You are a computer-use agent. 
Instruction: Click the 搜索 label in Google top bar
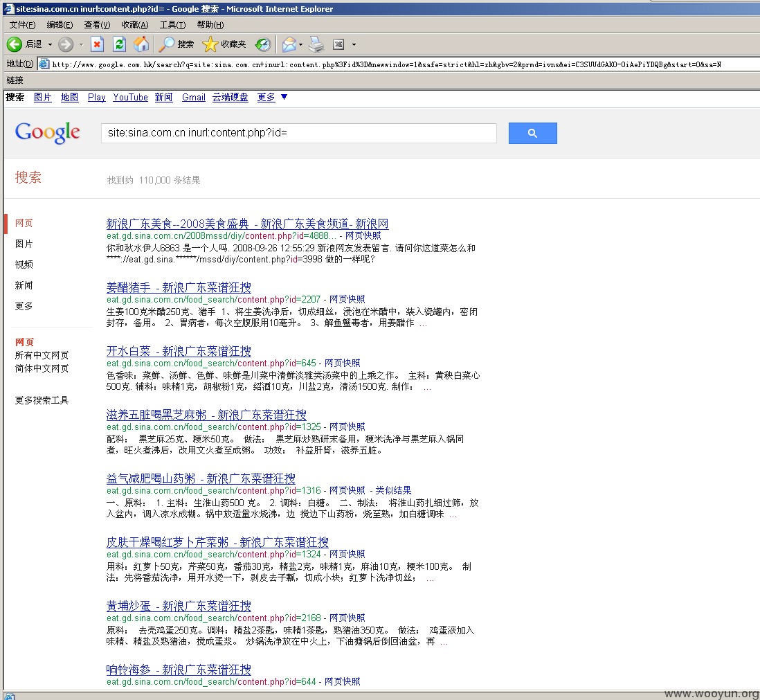tap(15, 97)
